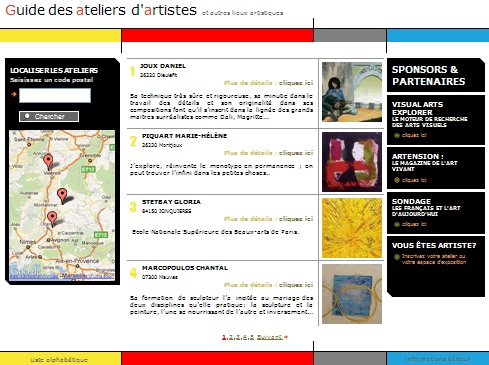Click the SONDAGE heading
489x365 pixels.
tap(411, 201)
